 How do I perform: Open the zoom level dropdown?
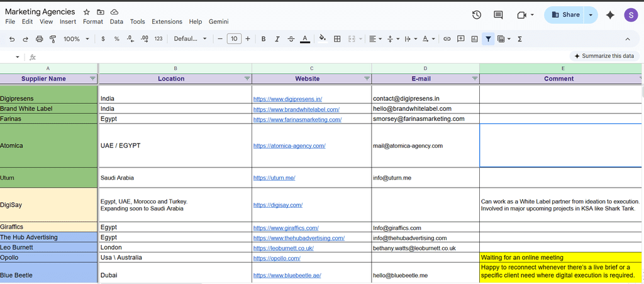point(76,39)
